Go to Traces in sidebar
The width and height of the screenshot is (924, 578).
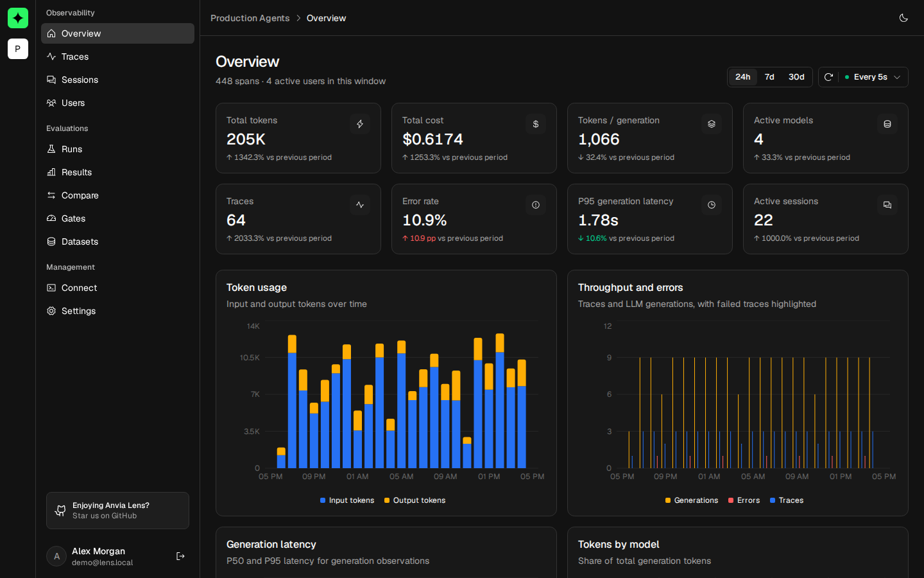(117, 57)
